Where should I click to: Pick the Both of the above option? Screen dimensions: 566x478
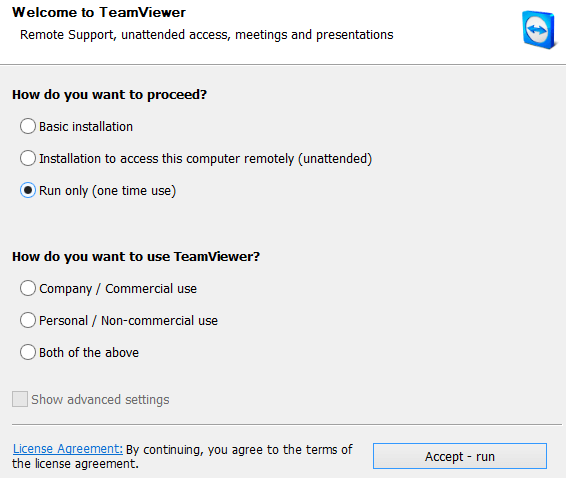tap(28, 352)
